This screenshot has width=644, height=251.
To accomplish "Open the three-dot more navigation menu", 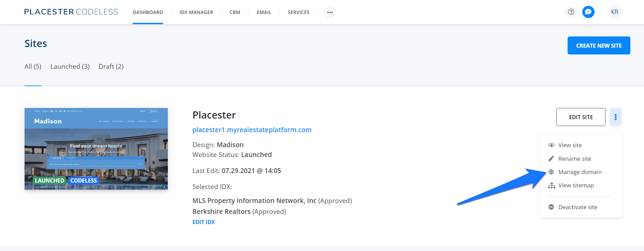I will (x=330, y=12).
